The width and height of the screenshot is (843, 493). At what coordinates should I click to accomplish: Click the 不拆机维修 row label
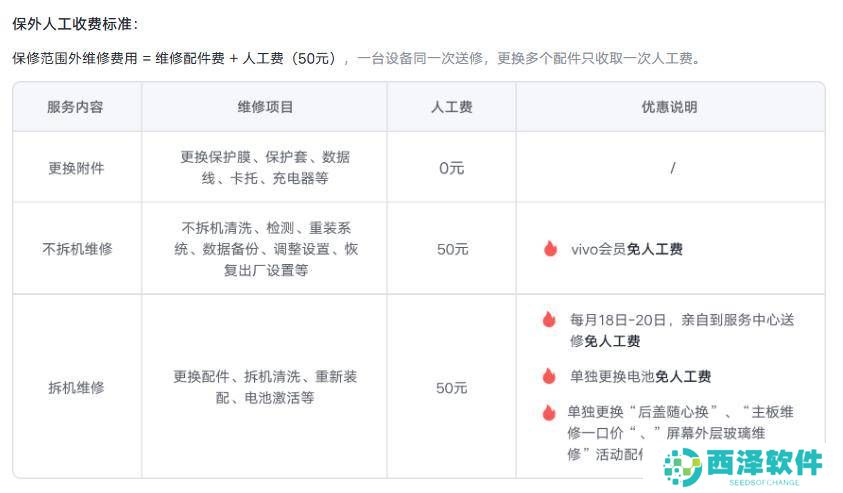click(77, 249)
